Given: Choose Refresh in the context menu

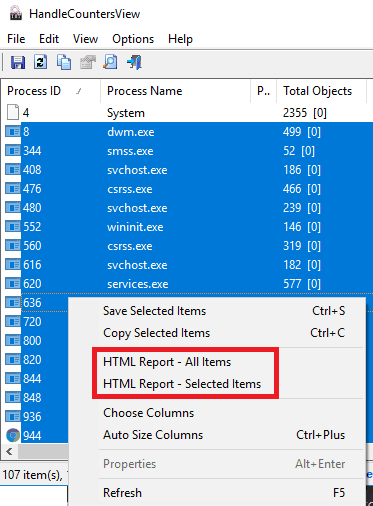Looking at the screenshot, I should pos(217,493).
